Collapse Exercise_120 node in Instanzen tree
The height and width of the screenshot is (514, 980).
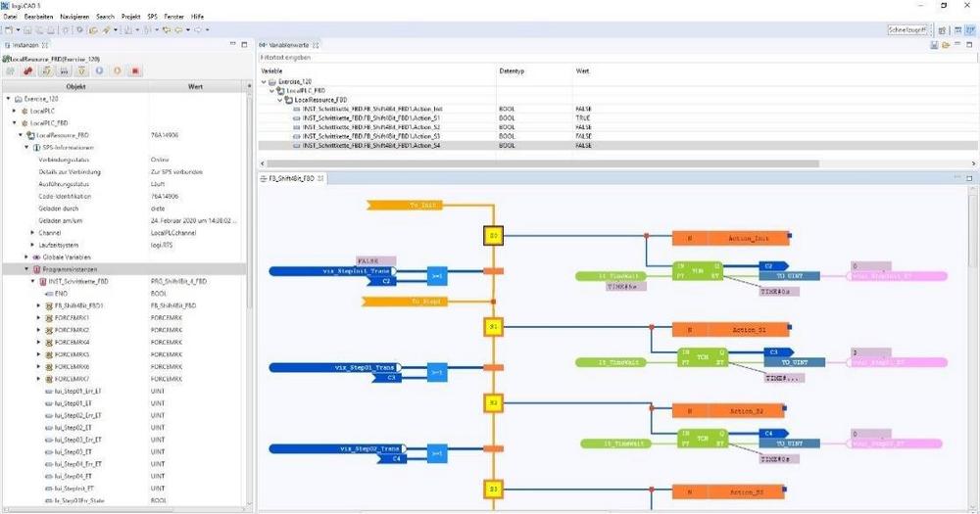(8, 99)
